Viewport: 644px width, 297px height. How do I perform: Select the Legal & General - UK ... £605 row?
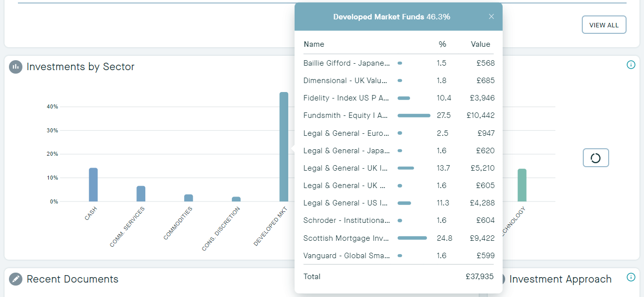pyautogui.click(x=399, y=186)
